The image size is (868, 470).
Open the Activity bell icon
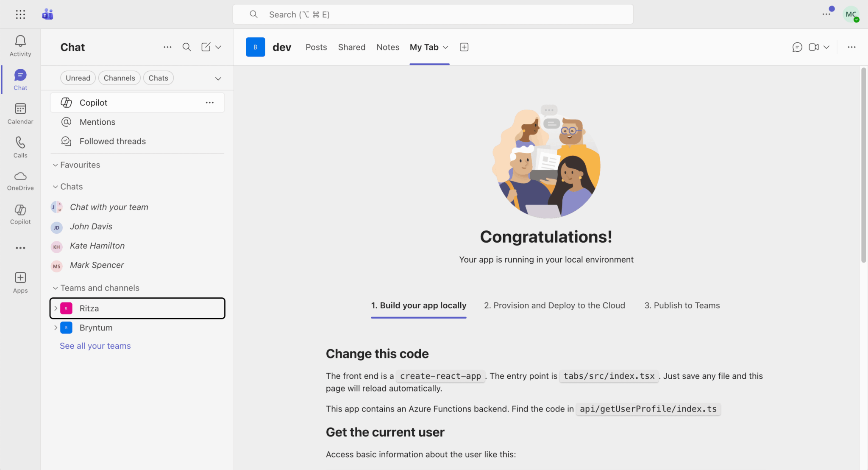click(x=20, y=42)
